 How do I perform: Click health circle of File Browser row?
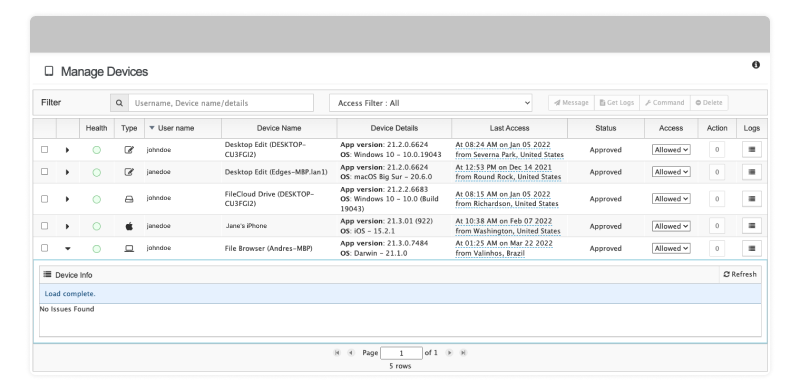pos(96,249)
